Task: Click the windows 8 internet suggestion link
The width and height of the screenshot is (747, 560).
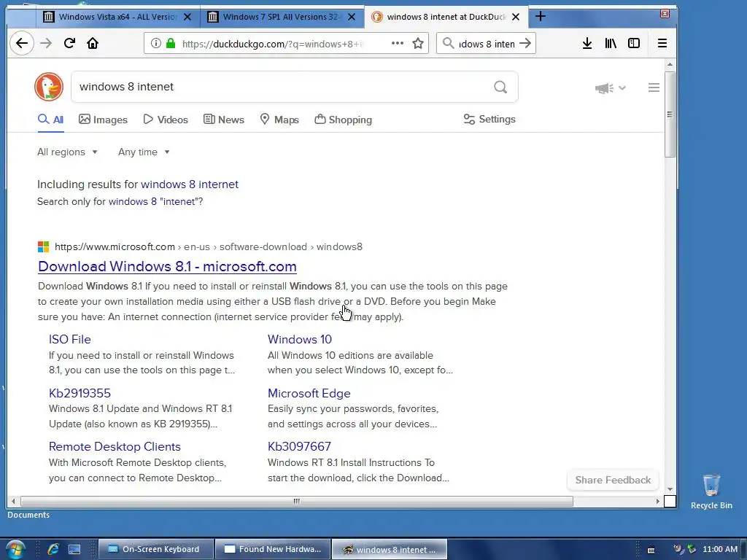Action: pos(189,184)
